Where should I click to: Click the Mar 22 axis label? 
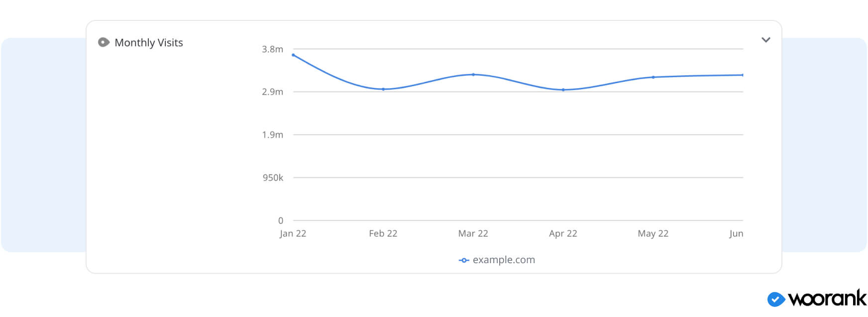[473, 234]
